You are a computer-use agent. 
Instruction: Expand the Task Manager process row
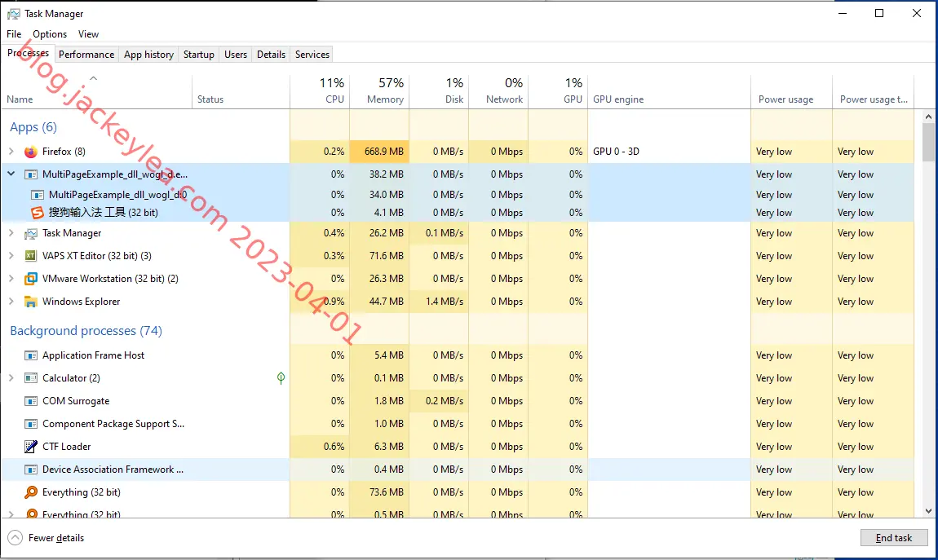click(x=11, y=232)
